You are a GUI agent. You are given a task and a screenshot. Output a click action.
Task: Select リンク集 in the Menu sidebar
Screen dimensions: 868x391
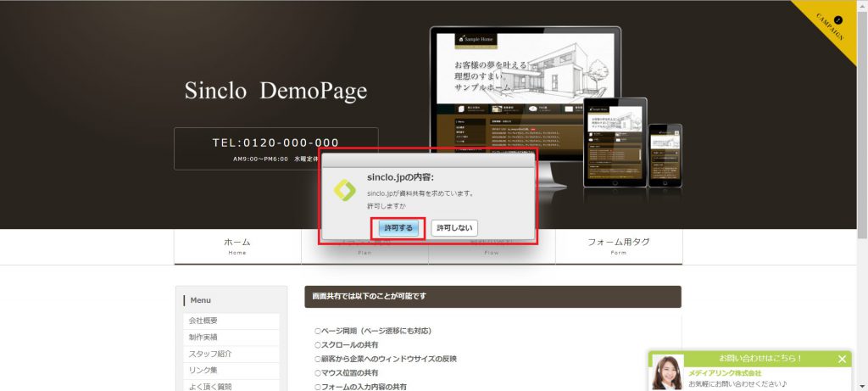pyautogui.click(x=231, y=371)
